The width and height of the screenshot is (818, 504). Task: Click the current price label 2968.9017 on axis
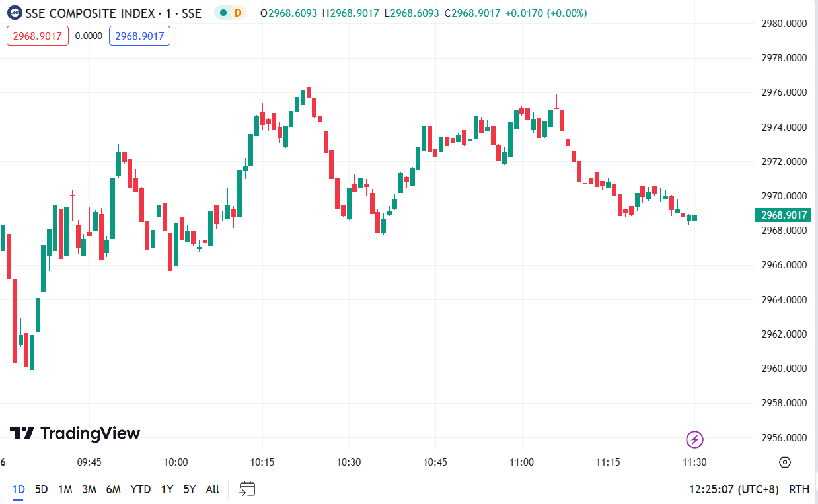pos(784,215)
